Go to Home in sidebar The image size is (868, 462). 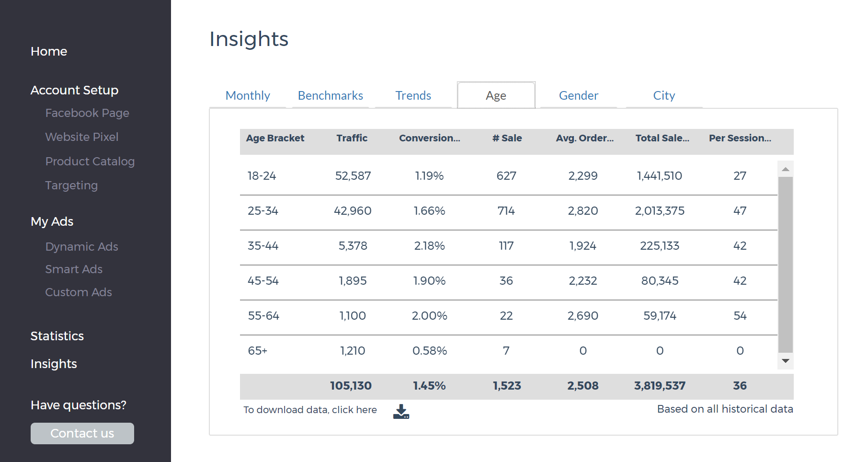[x=49, y=51]
